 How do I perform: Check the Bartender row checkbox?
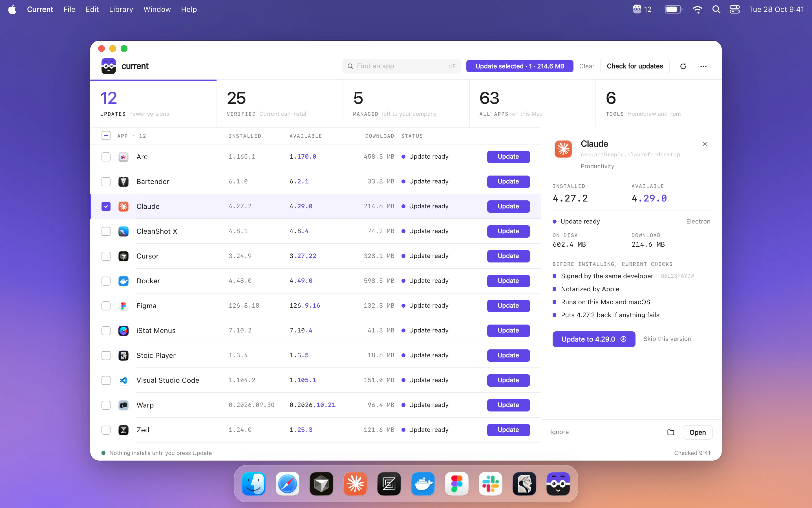[106, 182]
